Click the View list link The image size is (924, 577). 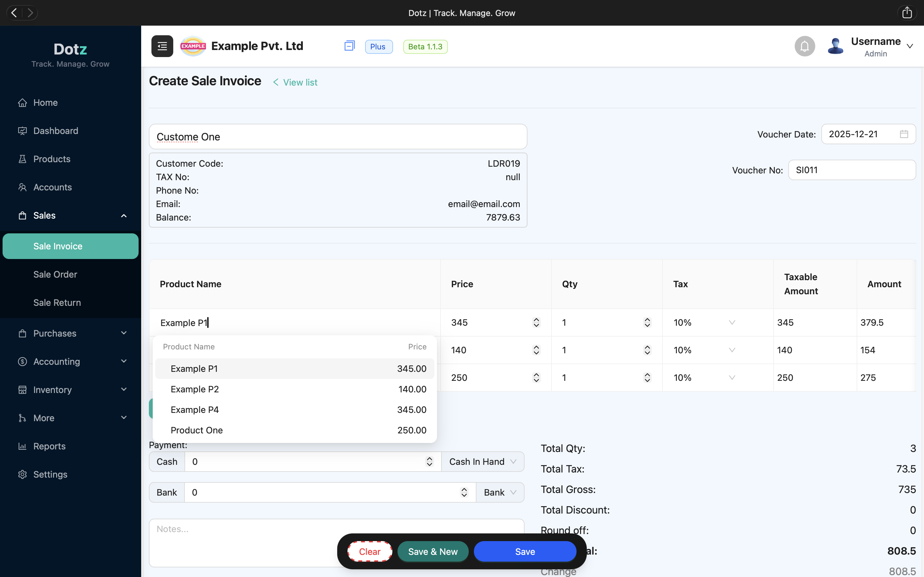point(300,82)
